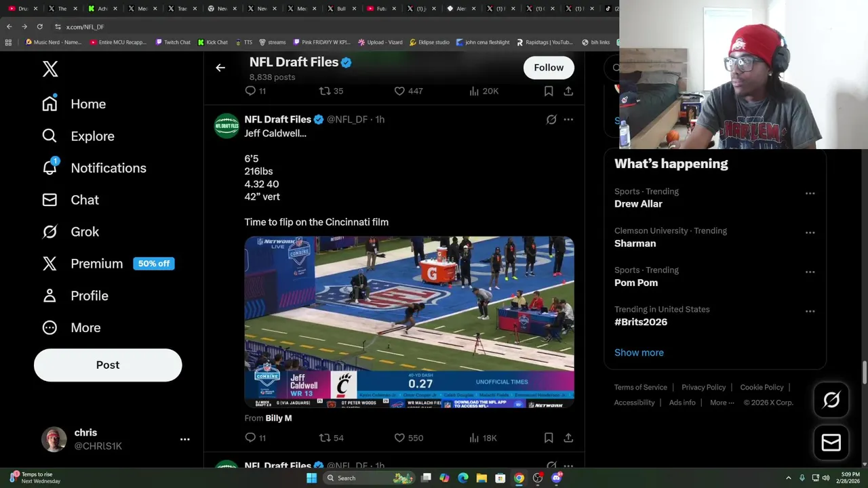Open the Explore search page
The height and width of the screenshot is (488, 868).
[x=78, y=136]
